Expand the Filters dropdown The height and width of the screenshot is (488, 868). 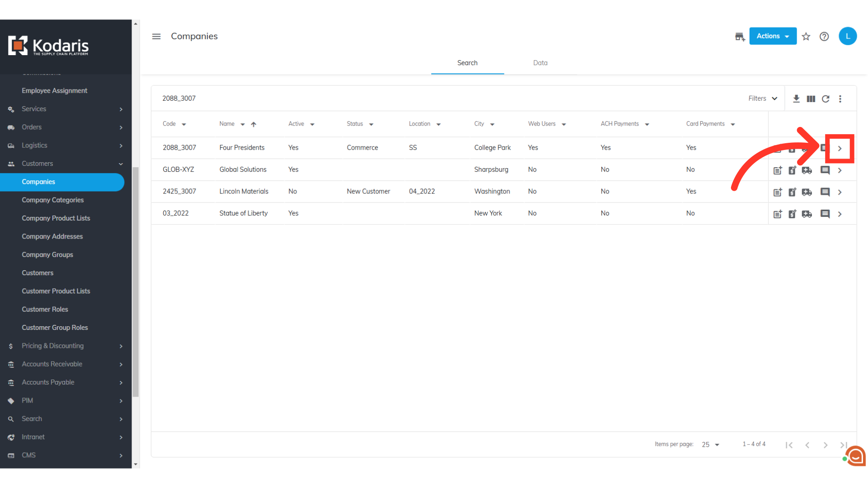coord(763,99)
